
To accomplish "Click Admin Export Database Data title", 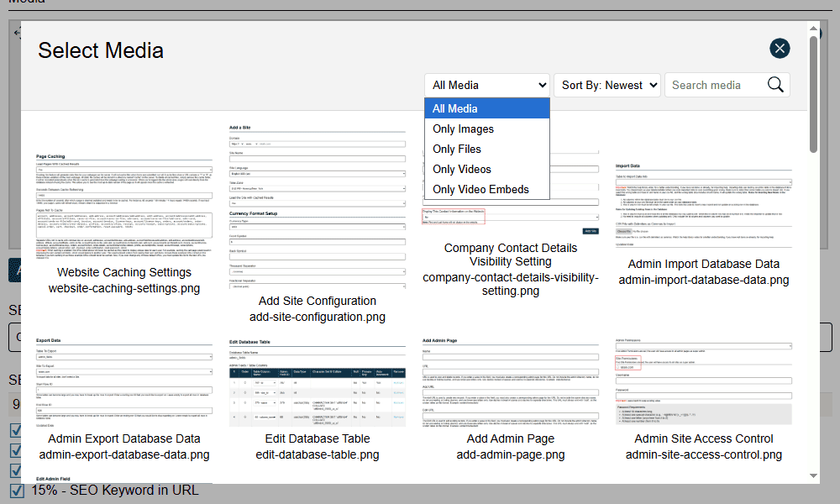I will point(123,438).
